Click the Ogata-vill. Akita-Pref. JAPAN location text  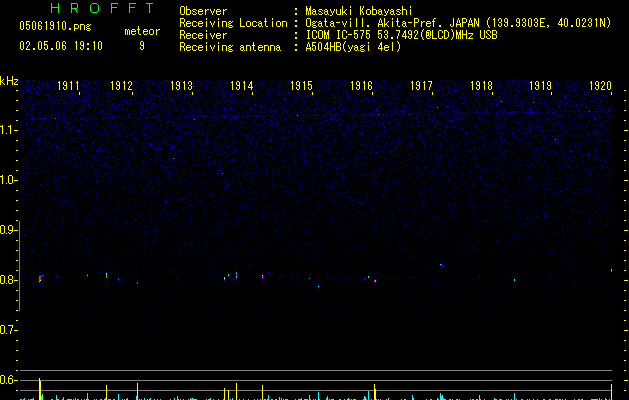(x=392, y=23)
